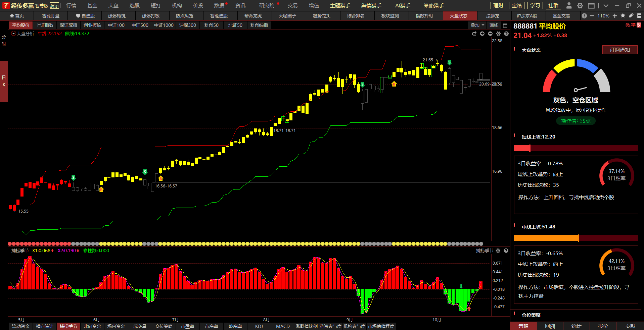Select the 日K daily candlestick view
This screenshot has height=330, width=644.
point(4,81)
